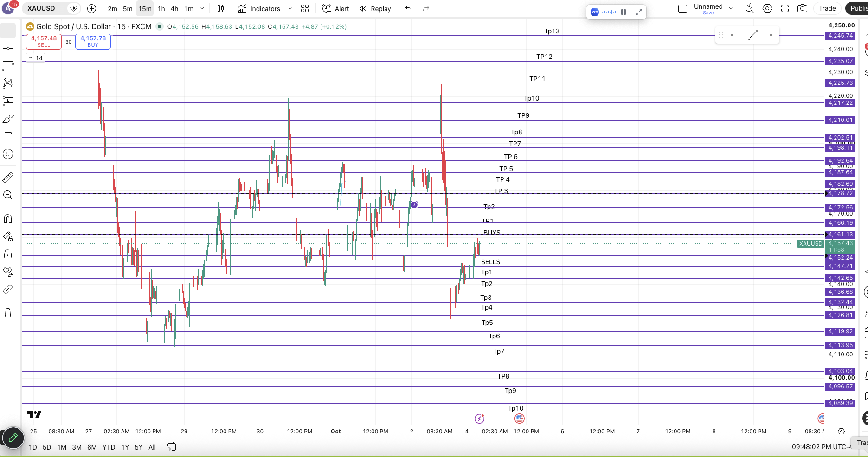
Task: Open the go to date calendar
Action: point(171,447)
